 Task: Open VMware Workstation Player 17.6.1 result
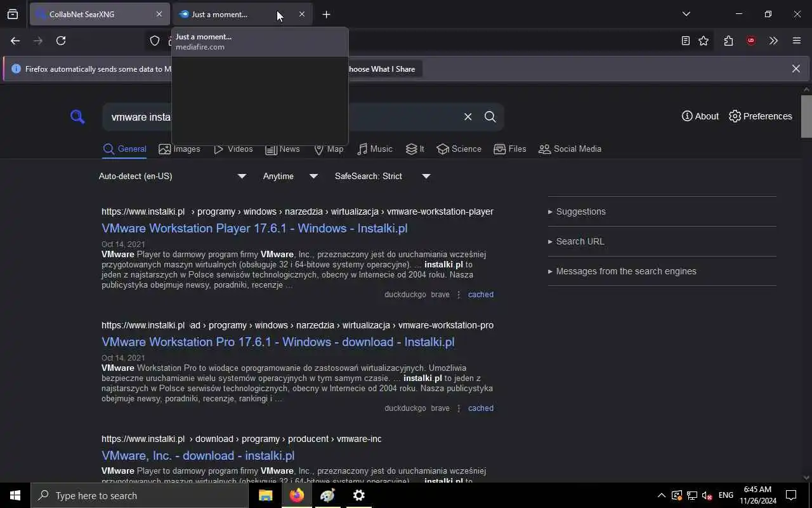coord(254,228)
